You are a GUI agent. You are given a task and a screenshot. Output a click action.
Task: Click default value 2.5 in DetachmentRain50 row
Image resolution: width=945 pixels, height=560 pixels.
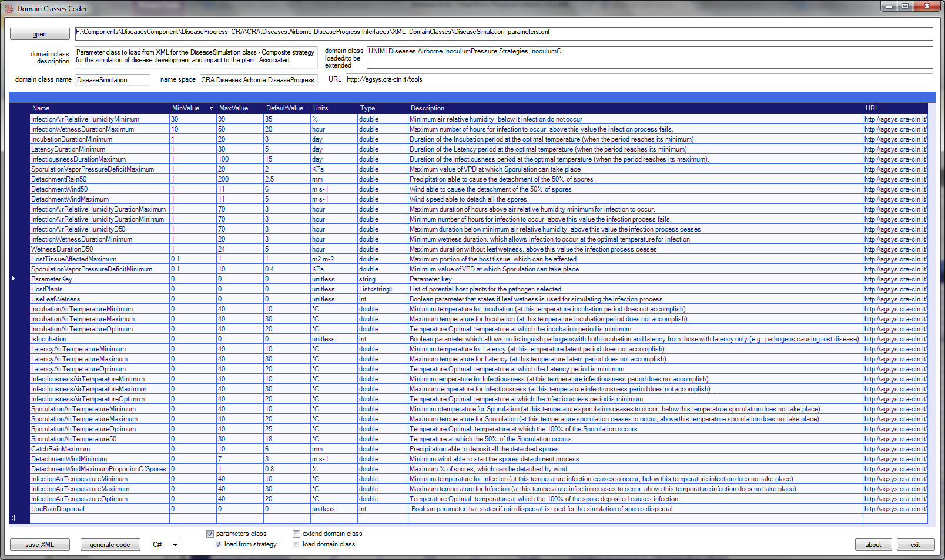287,179
